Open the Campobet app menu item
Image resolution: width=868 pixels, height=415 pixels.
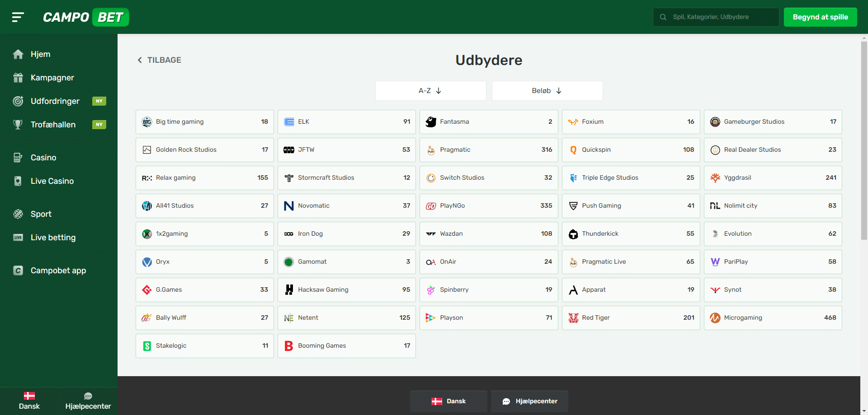pyautogui.click(x=59, y=270)
